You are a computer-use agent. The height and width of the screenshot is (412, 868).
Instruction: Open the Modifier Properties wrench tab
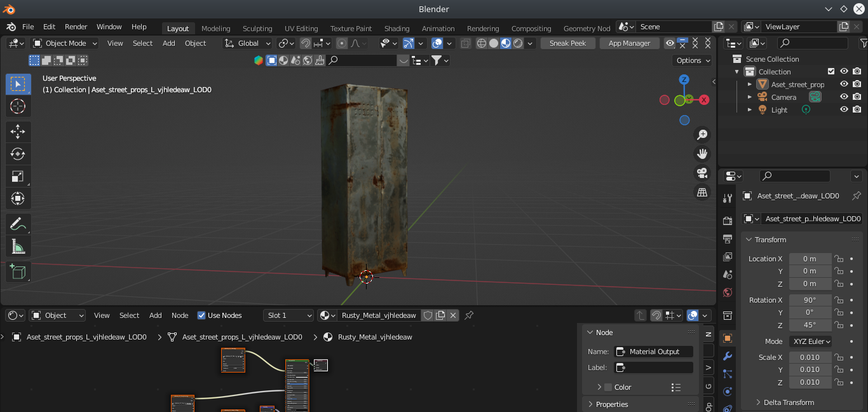click(727, 357)
